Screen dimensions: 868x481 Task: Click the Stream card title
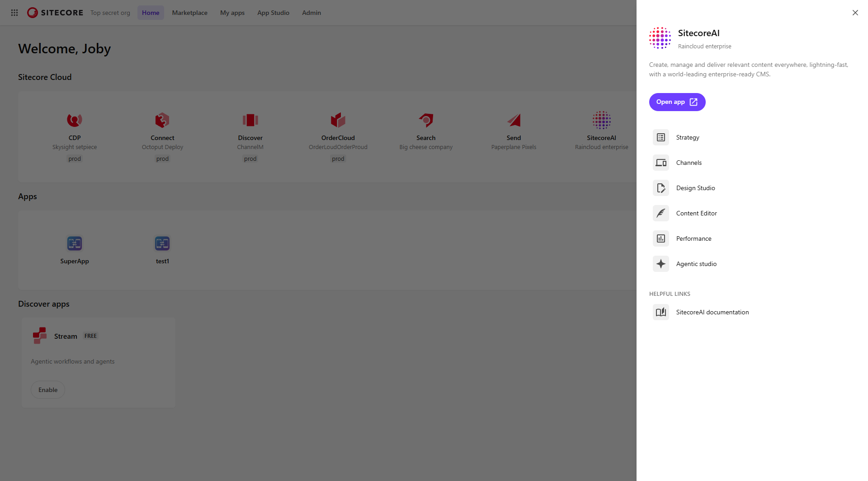(x=66, y=336)
